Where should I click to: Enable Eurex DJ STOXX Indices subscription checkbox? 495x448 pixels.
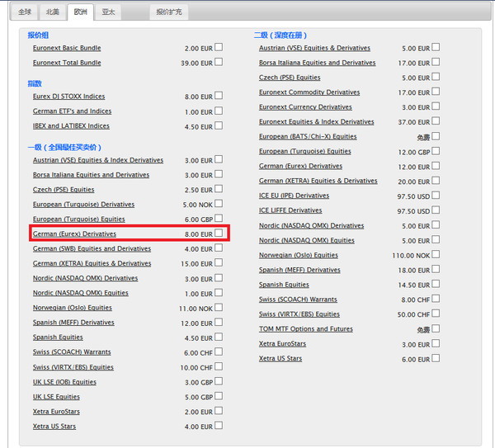coord(219,96)
